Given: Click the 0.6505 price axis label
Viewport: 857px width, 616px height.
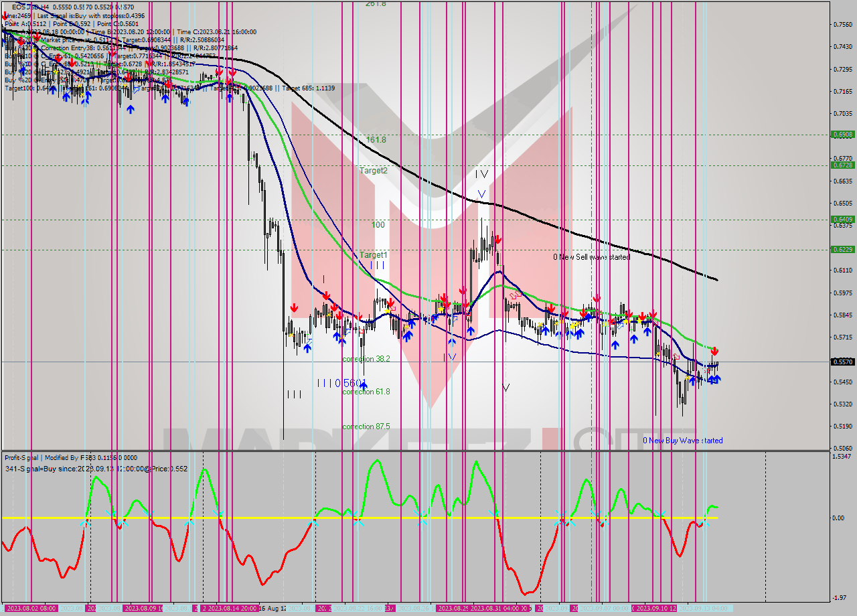Looking at the screenshot, I should pyautogui.click(x=842, y=204).
